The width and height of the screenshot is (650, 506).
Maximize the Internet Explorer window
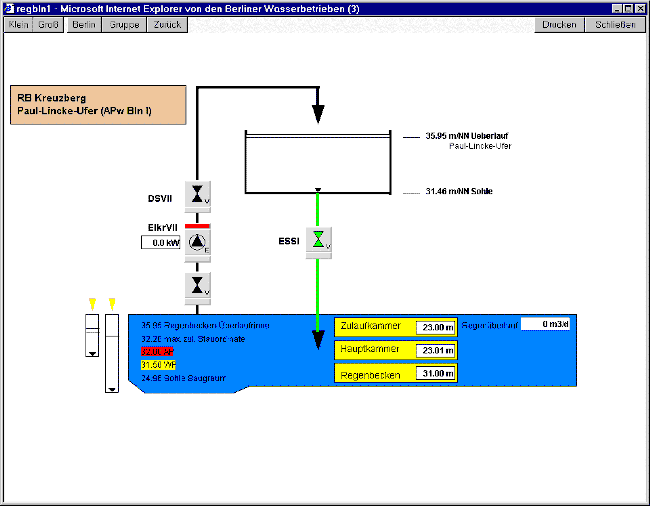pyautogui.click(x=628, y=9)
